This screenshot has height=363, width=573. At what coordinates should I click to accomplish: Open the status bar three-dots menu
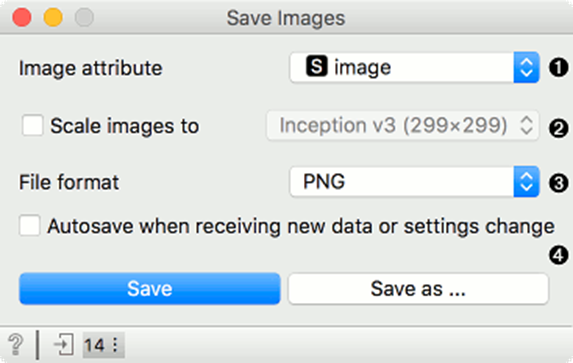(115, 345)
